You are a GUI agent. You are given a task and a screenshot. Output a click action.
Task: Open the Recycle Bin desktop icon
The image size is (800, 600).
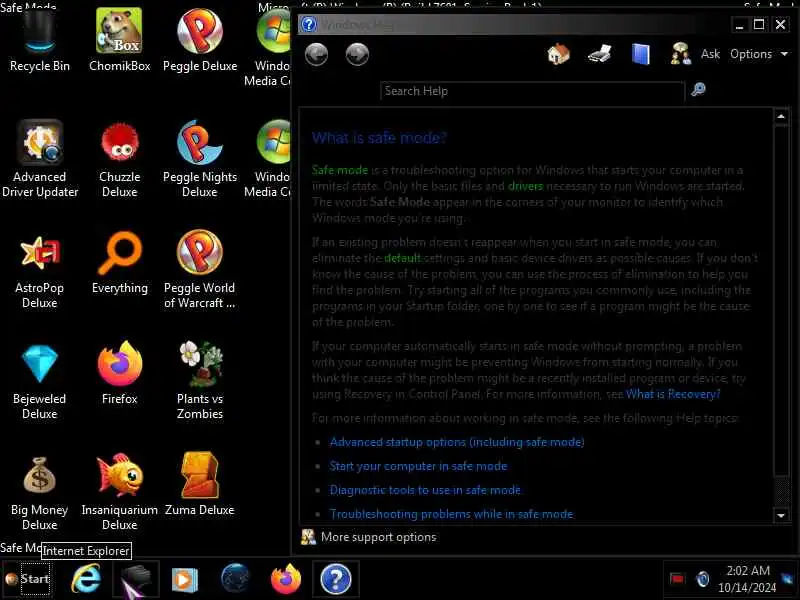[40, 41]
